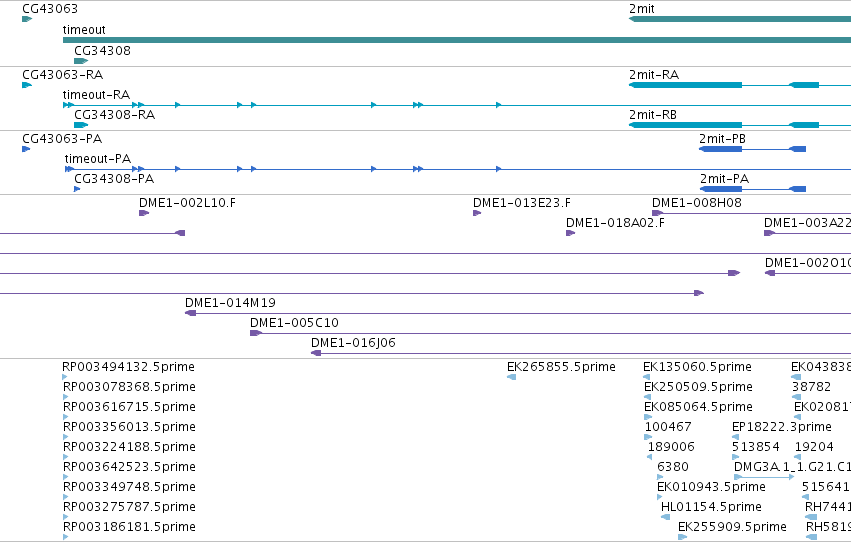Select the 2mit-RA transcript label

point(654,75)
